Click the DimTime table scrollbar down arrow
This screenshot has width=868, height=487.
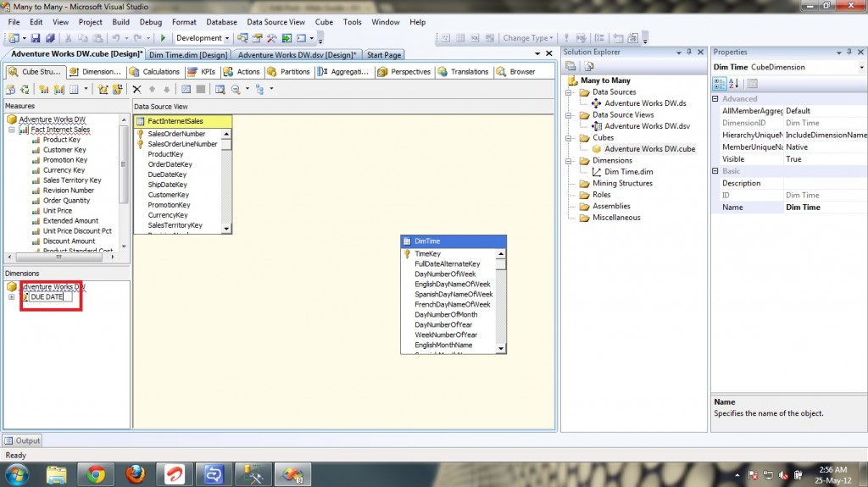point(502,348)
